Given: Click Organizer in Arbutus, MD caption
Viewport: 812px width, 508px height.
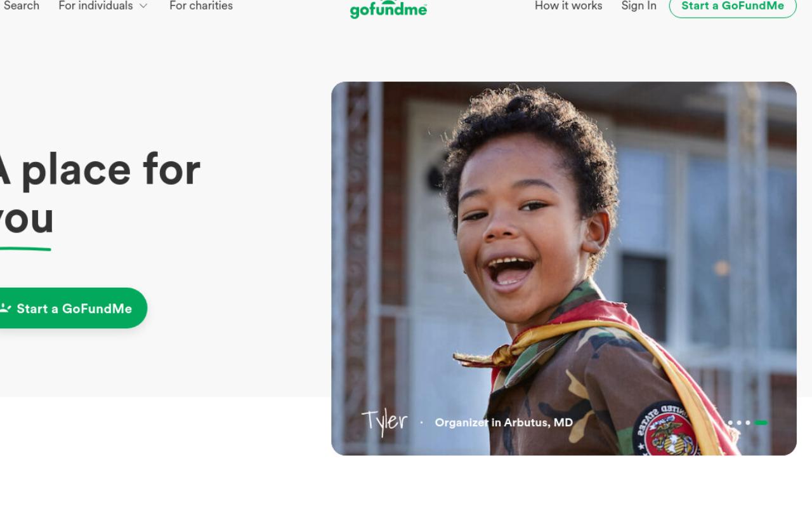Looking at the screenshot, I should 504,422.
